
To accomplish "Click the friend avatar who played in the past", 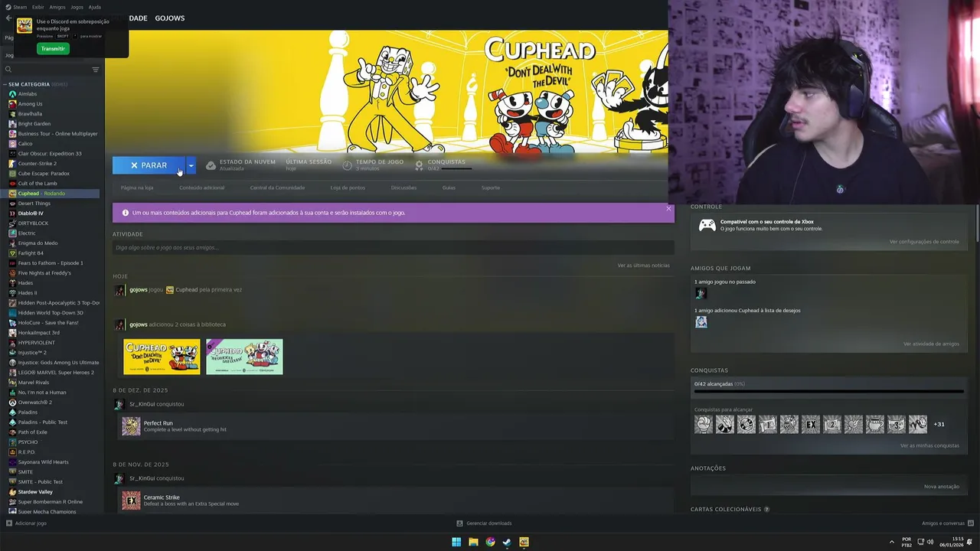I will pos(701,293).
